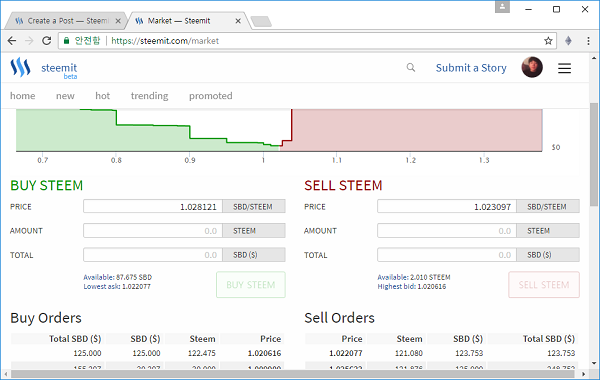Click the steemit beta text logo
Viewport: 600px width, 380px height.
(x=59, y=71)
